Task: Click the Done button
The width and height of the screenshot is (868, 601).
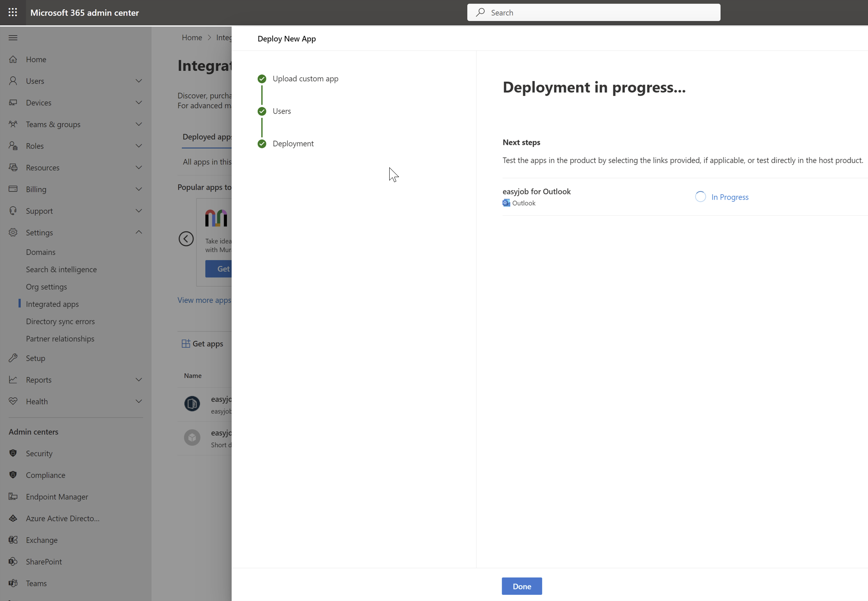Action: click(x=522, y=586)
